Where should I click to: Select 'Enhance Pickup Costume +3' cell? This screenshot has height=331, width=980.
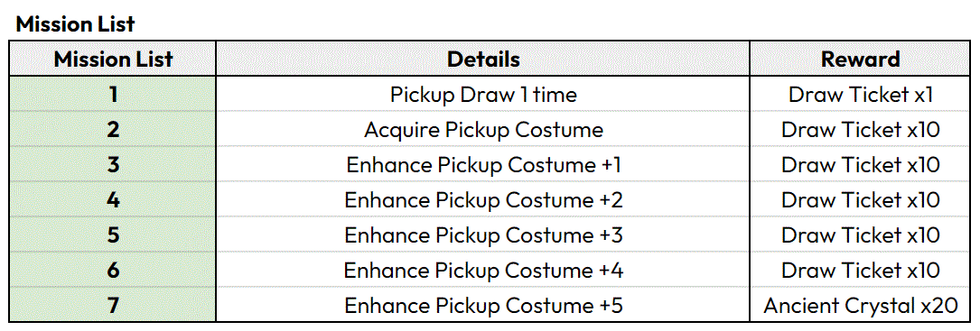(483, 234)
